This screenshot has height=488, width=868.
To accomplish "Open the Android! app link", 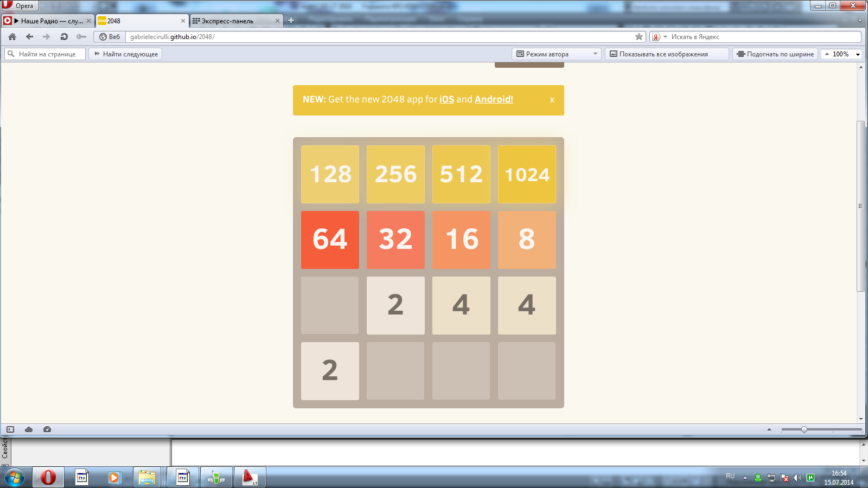I will tap(494, 99).
